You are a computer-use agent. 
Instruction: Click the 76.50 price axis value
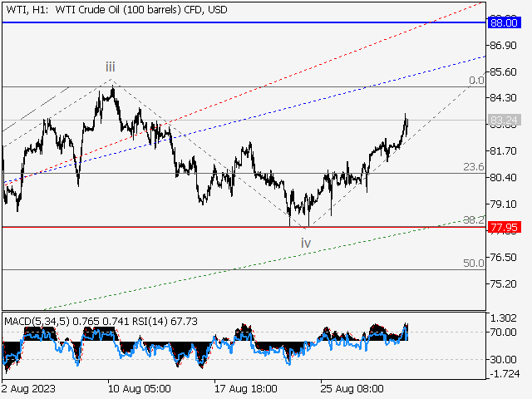coord(504,257)
